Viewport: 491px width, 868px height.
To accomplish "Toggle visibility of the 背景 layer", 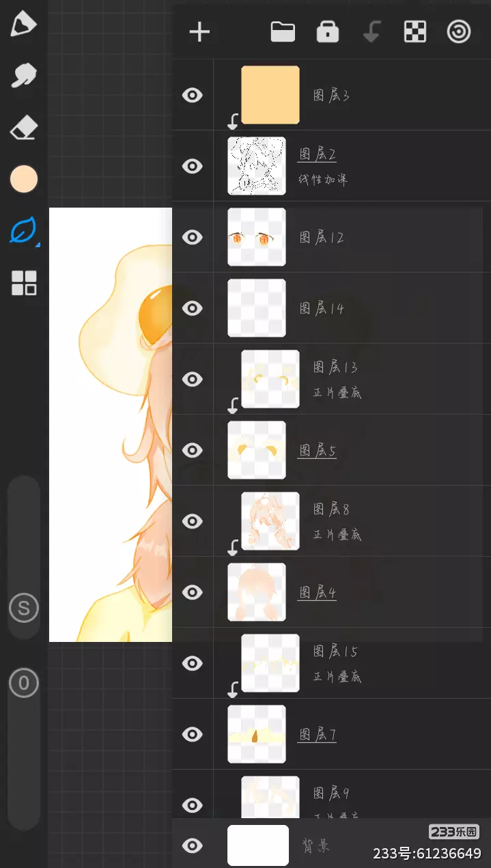I will click(193, 846).
